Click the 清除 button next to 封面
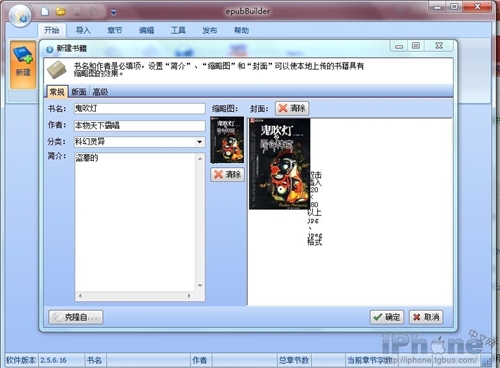The height and width of the screenshot is (368, 500). (x=292, y=108)
